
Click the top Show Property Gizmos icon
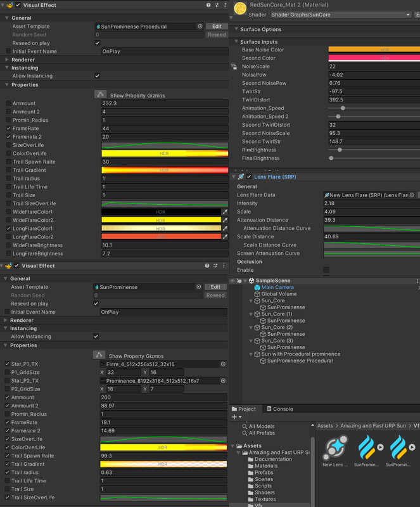[101, 94]
